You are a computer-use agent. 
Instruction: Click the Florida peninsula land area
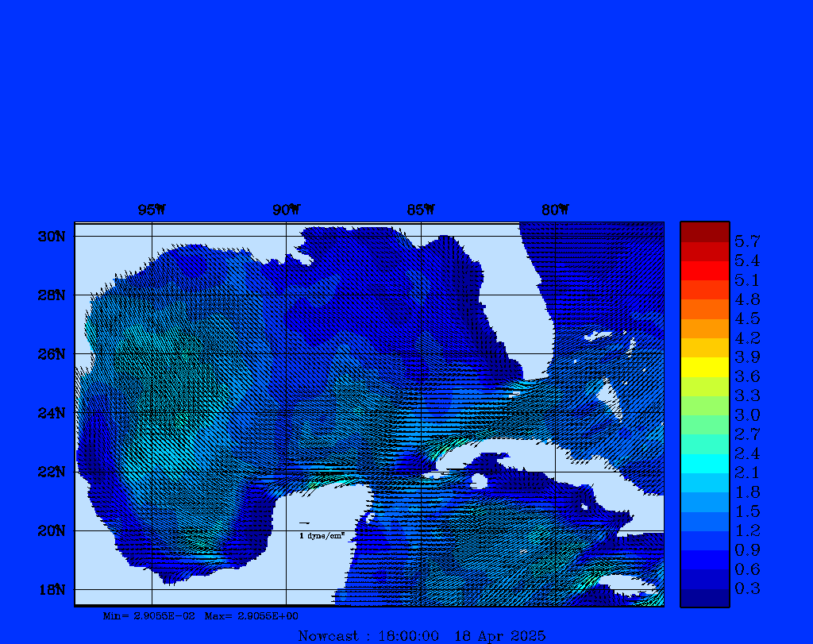click(x=534, y=318)
